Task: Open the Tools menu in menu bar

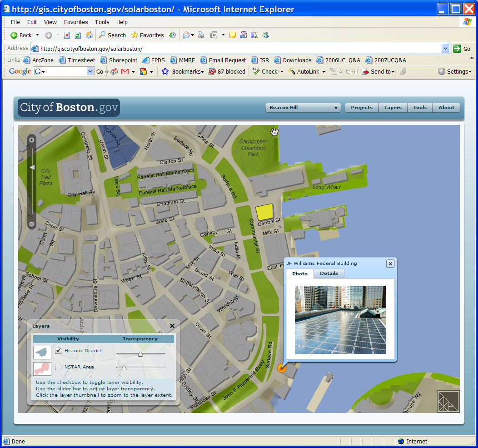Action: pyautogui.click(x=102, y=22)
